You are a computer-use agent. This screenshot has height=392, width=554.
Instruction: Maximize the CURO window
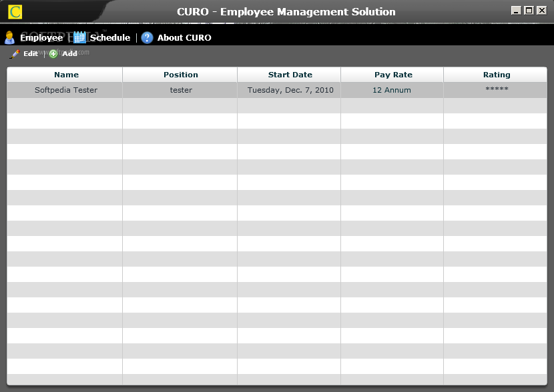529,11
